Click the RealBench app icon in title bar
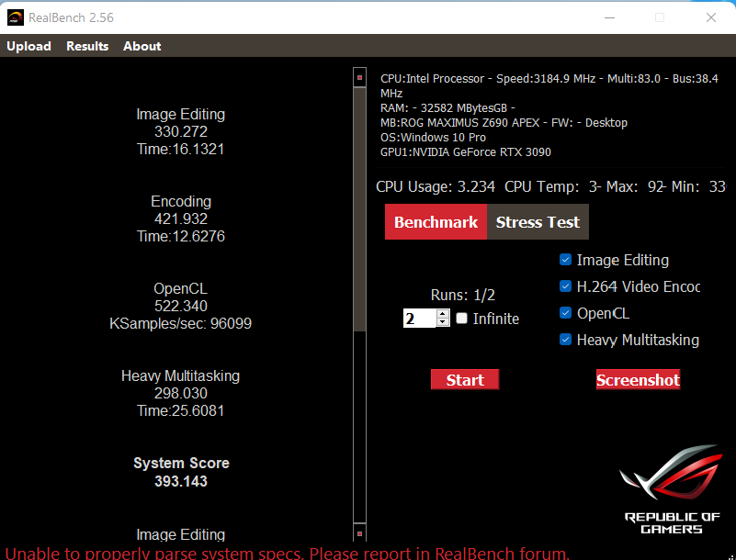Screen dimensions: 736x560 [x=16, y=17]
